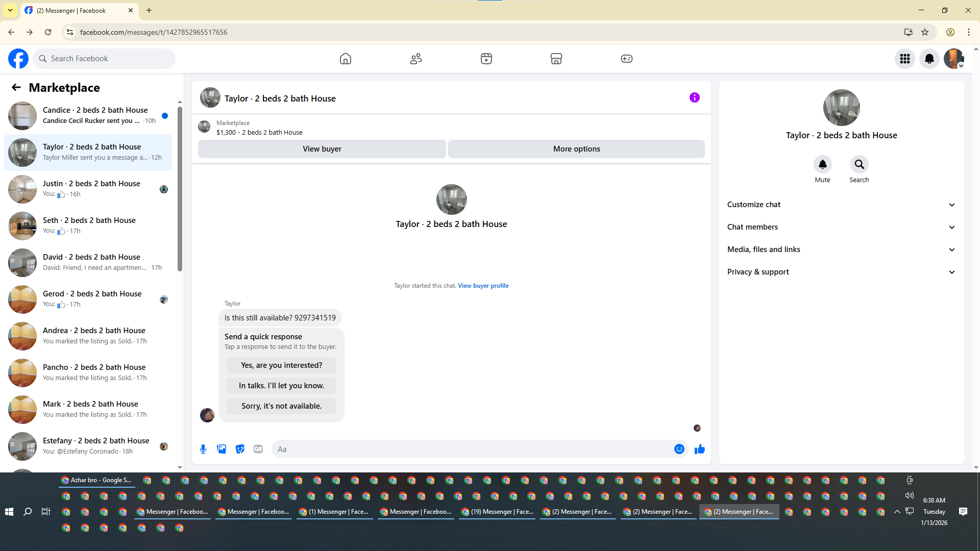Open the sticker picker icon
This screenshot has width=980, height=551.
(x=240, y=449)
